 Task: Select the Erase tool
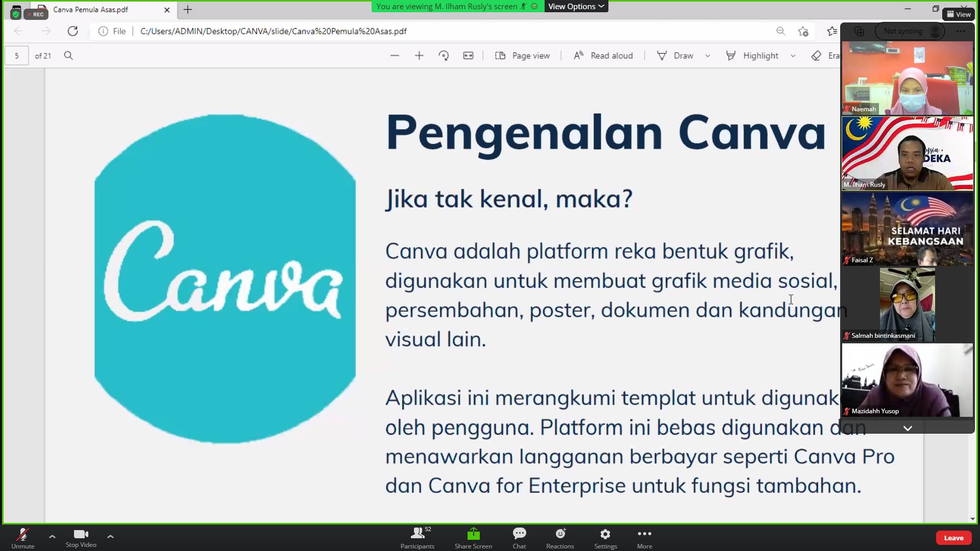coord(825,56)
